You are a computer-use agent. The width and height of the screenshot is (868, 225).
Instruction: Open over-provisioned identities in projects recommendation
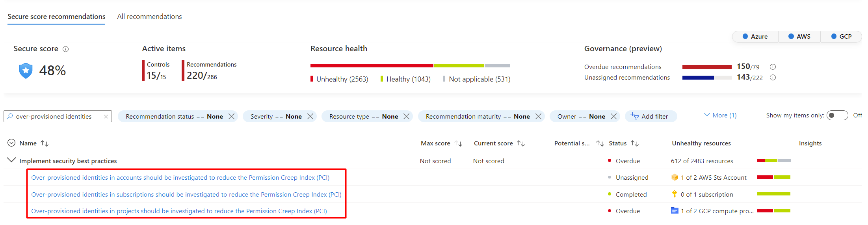tap(179, 211)
